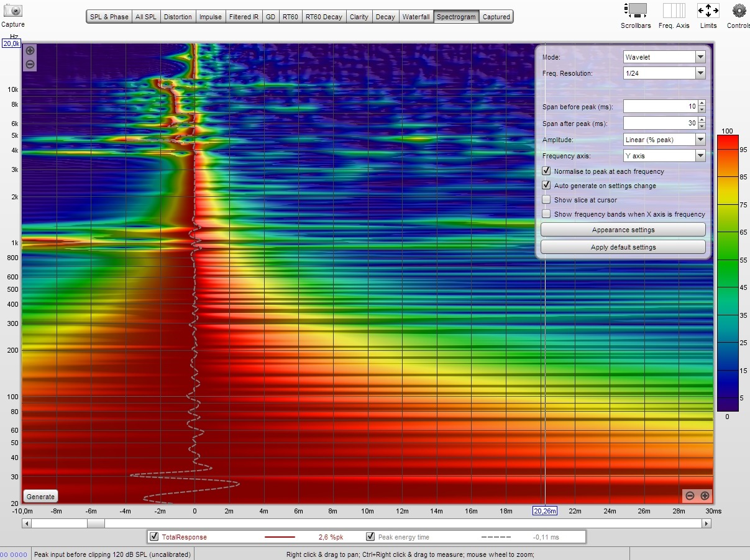This screenshot has width=750, height=560.
Task: Open the Freq. Resolution dropdown showing 1/24
Action: 664,73
